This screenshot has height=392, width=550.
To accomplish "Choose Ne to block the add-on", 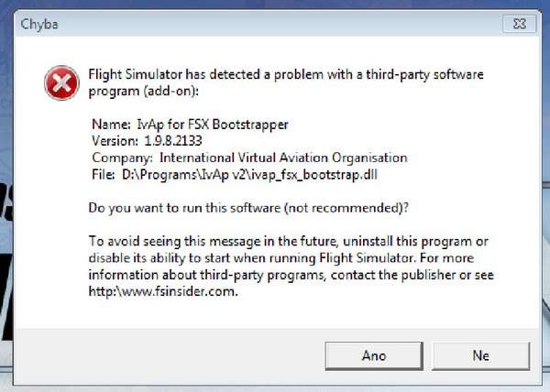I will coord(481,356).
